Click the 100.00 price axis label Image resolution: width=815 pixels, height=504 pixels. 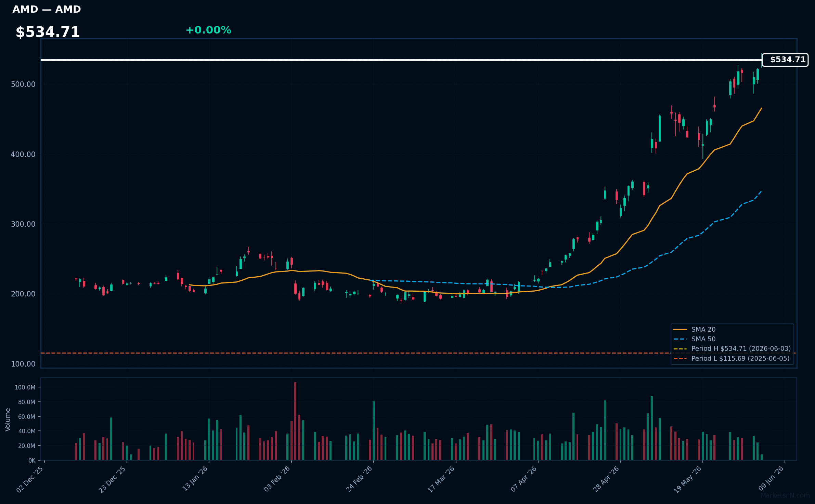(23, 364)
